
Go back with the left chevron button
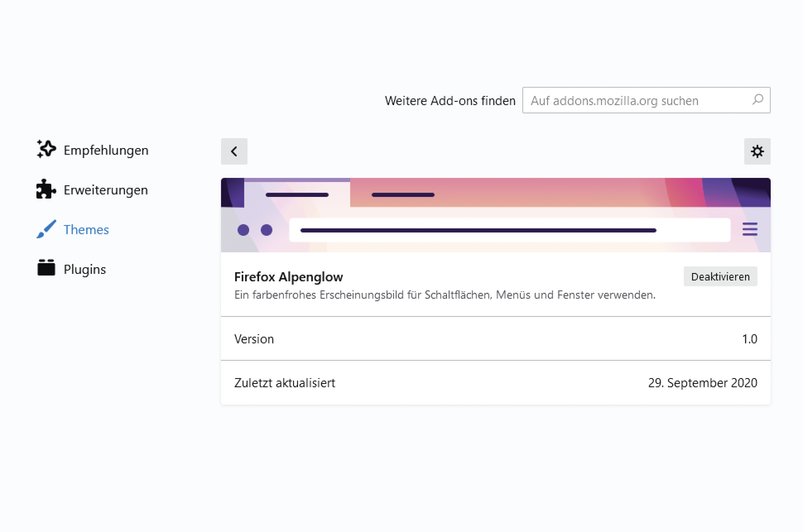pyautogui.click(x=234, y=151)
